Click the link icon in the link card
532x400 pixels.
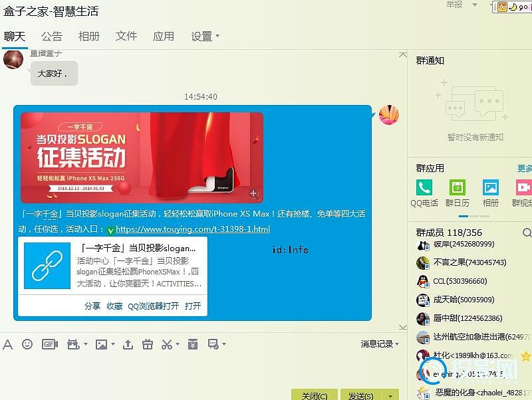pos(47,266)
